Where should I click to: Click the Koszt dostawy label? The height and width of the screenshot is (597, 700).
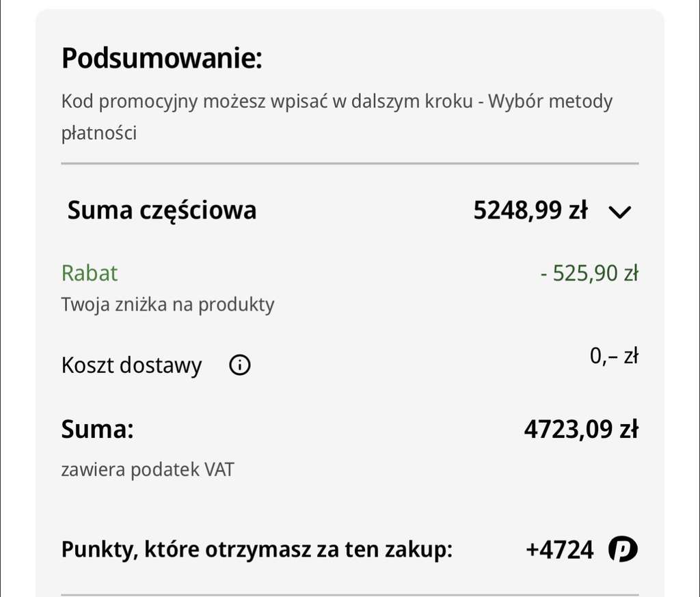[x=132, y=365]
